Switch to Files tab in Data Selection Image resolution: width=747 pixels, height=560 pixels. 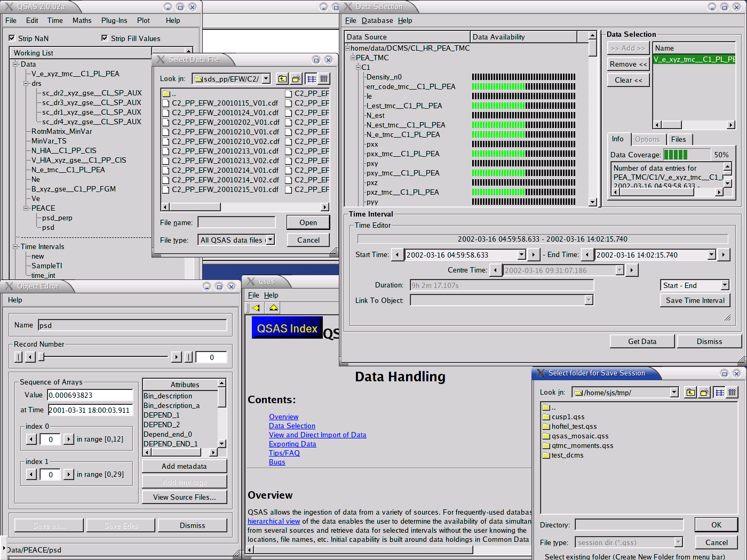click(x=679, y=139)
